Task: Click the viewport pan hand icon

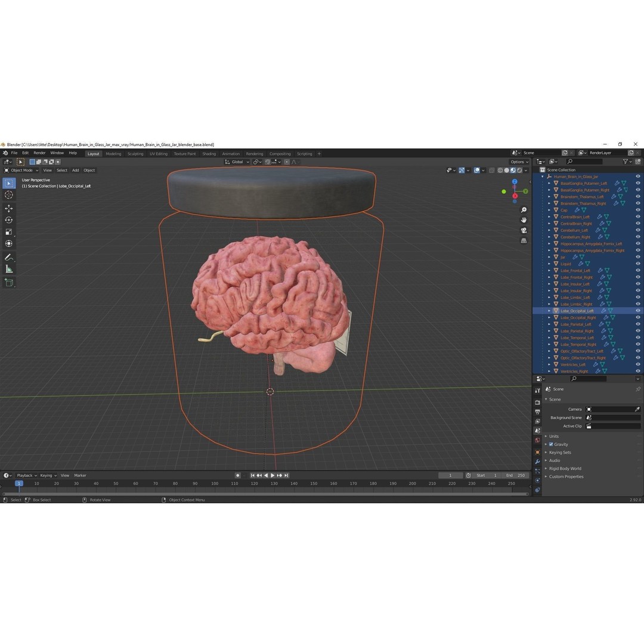Action: click(524, 220)
